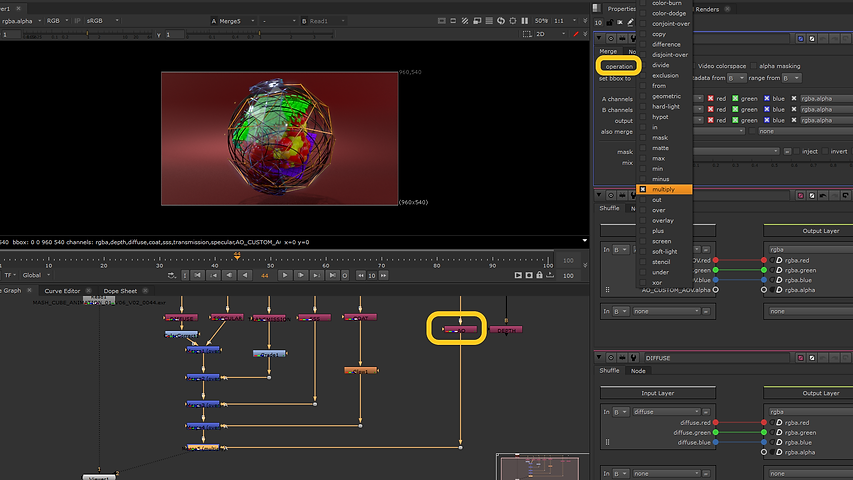Toggle output red channel checkbox
The image size is (853, 480).
710,120
